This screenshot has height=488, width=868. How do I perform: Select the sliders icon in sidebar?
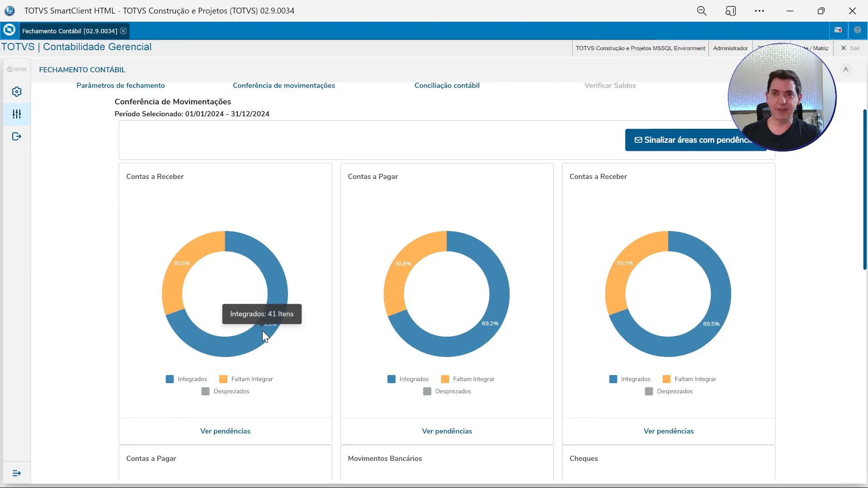[17, 114]
